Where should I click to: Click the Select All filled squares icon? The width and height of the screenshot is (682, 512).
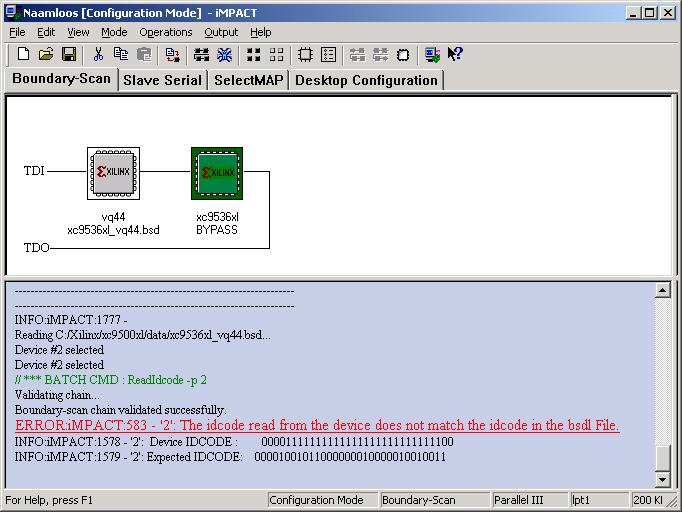click(x=254, y=54)
